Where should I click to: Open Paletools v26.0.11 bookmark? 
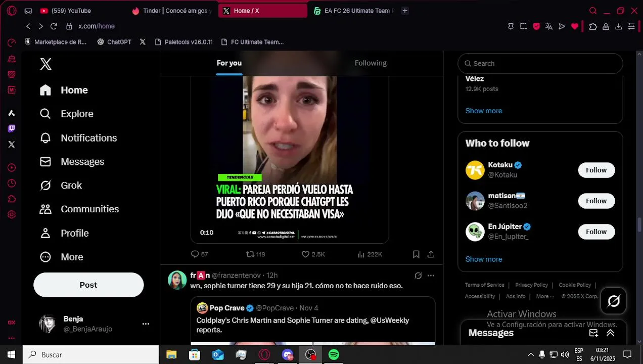184,42
